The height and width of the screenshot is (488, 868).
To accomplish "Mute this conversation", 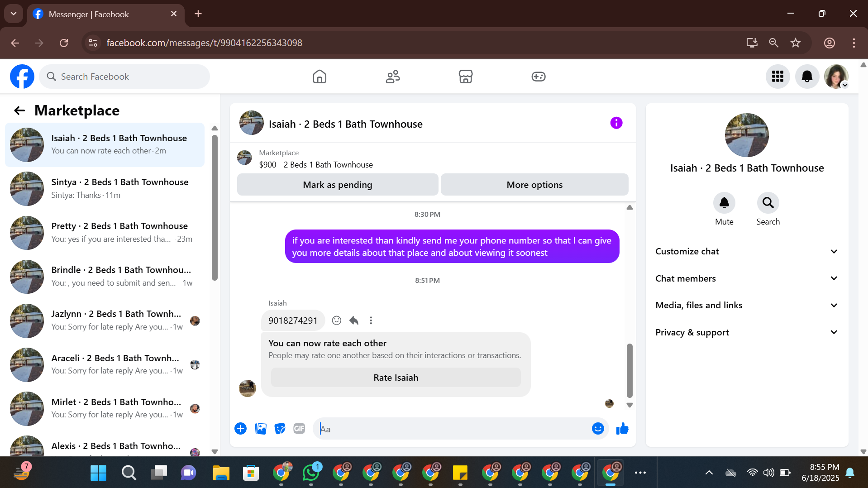I will tap(724, 203).
